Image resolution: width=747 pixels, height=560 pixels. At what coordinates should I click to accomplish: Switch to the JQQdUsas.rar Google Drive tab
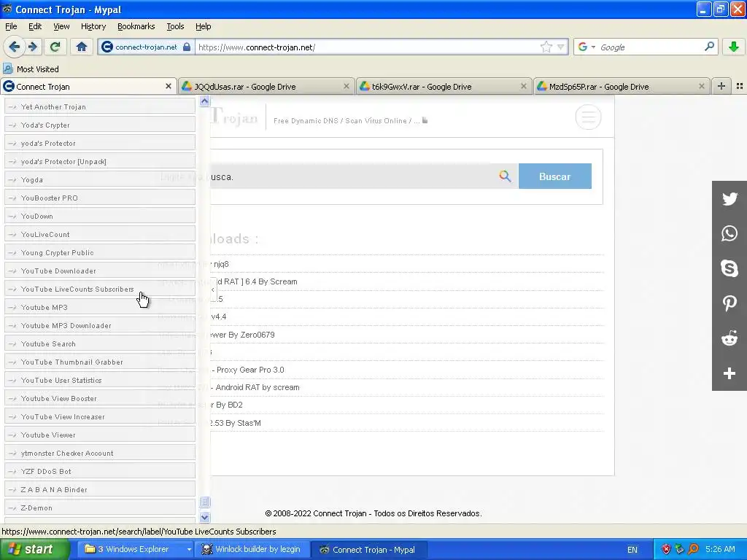click(266, 86)
